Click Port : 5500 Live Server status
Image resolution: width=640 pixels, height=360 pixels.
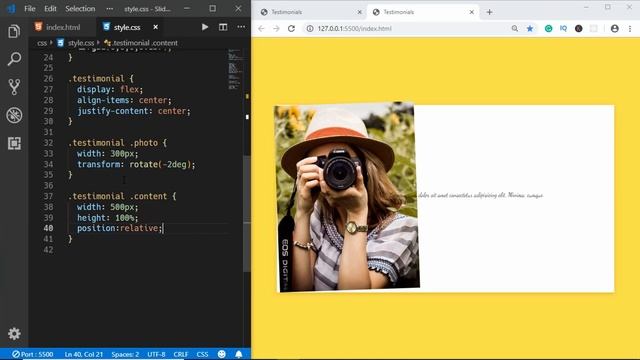[33, 354]
